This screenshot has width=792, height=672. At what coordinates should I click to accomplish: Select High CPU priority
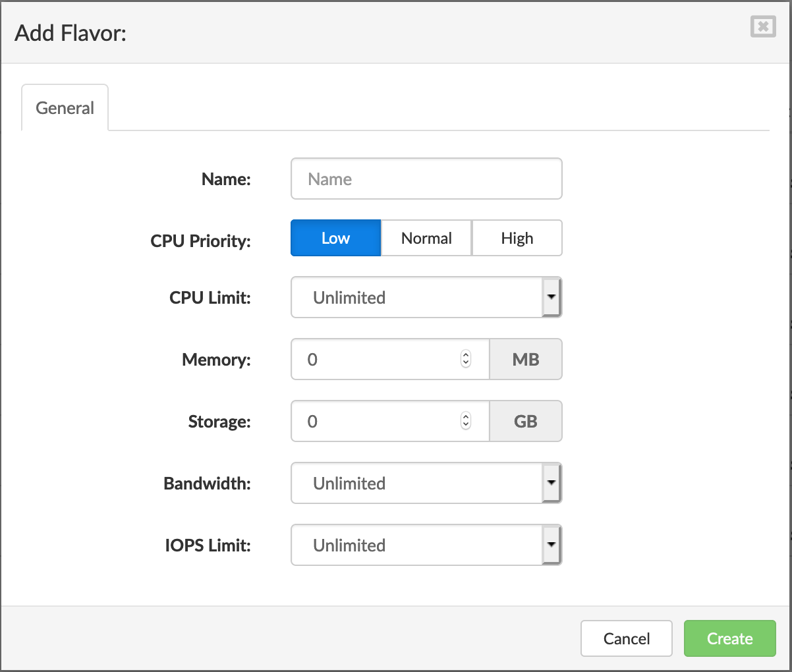pyautogui.click(x=517, y=238)
